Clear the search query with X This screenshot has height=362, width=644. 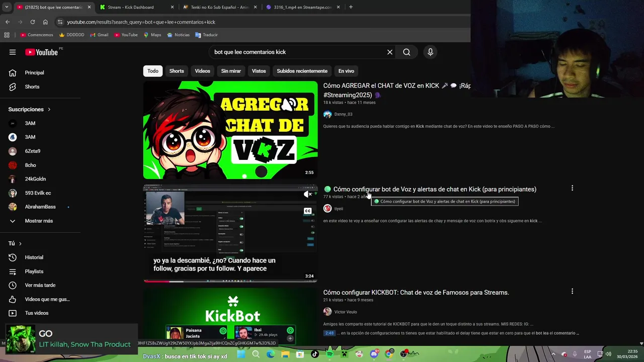click(x=390, y=52)
